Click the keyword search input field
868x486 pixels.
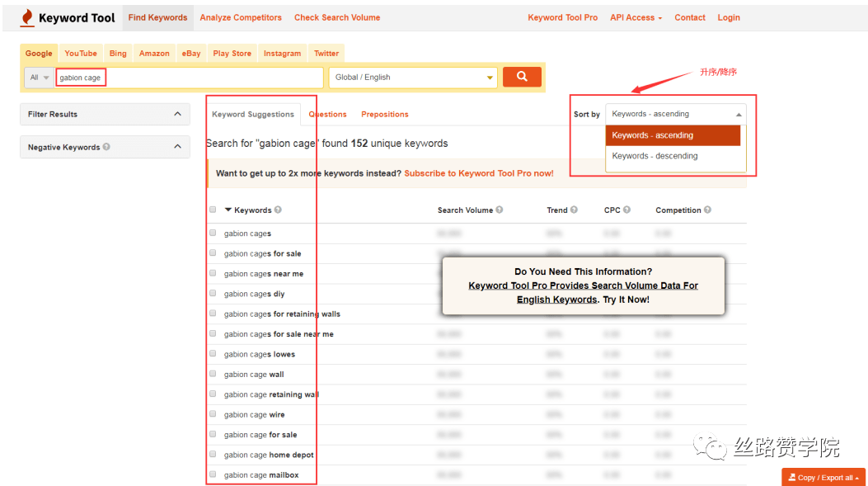click(190, 78)
